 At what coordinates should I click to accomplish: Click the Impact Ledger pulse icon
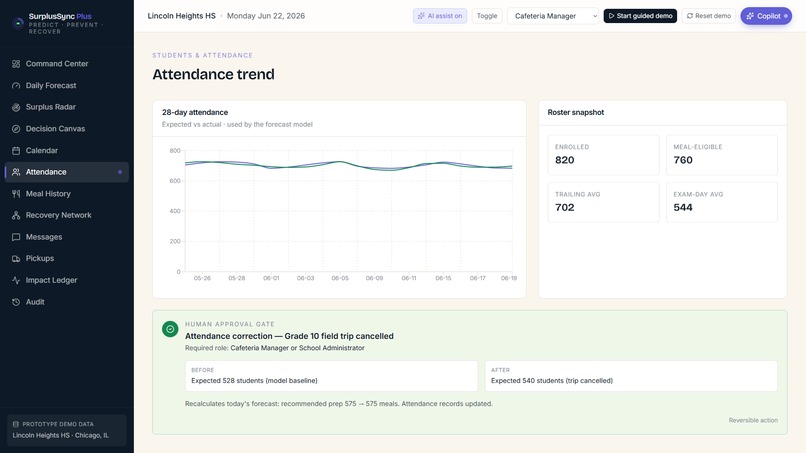click(x=16, y=280)
